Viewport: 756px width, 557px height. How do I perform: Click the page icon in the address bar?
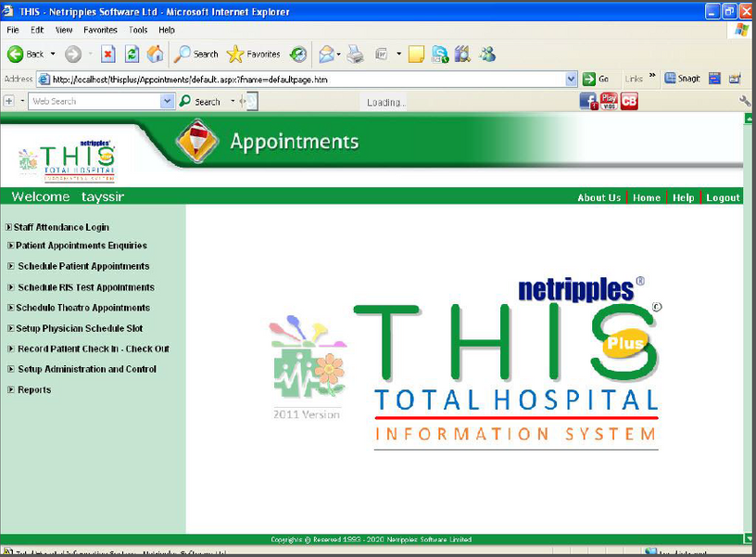[44, 79]
